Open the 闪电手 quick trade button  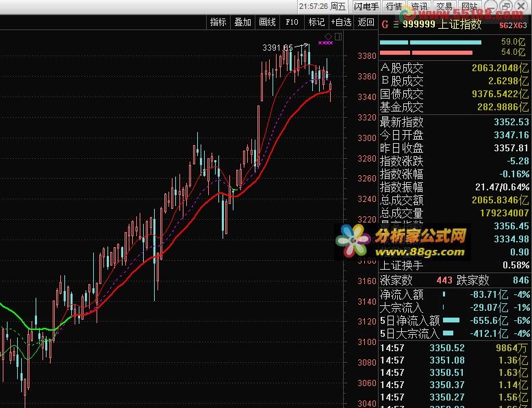[366, 6]
